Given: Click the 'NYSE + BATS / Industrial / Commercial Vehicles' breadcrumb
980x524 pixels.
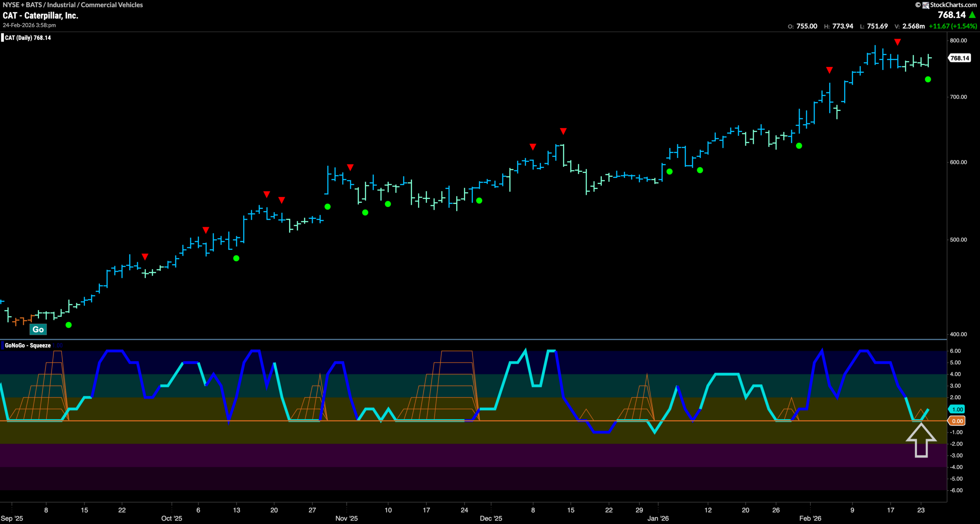Looking at the screenshot, I should point(73,5).
